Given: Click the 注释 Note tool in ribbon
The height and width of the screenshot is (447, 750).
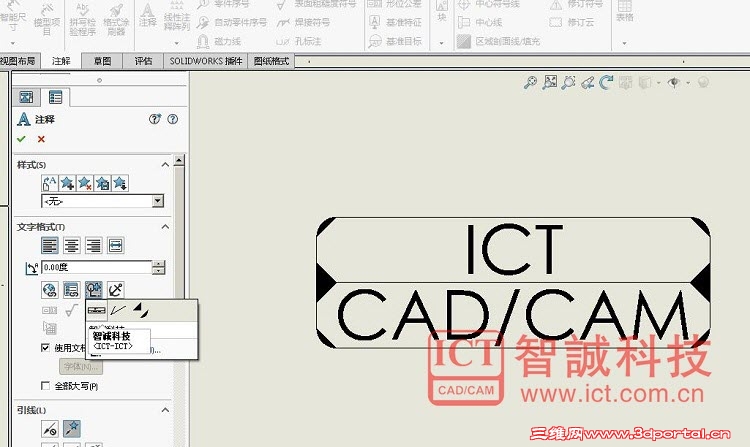Looking at the screenshot, I should 148,14.
